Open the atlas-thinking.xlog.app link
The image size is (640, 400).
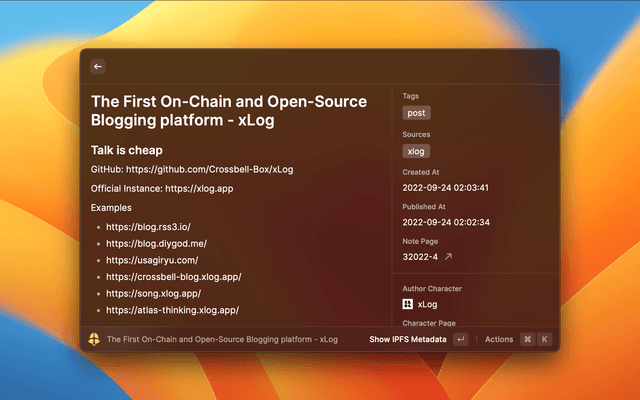[x=172, y=311]
